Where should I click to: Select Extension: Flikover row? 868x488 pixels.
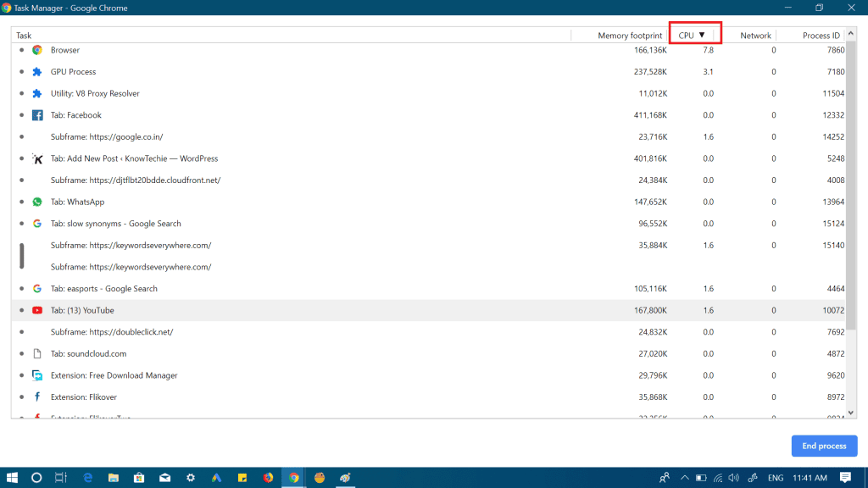click(428, 397)
